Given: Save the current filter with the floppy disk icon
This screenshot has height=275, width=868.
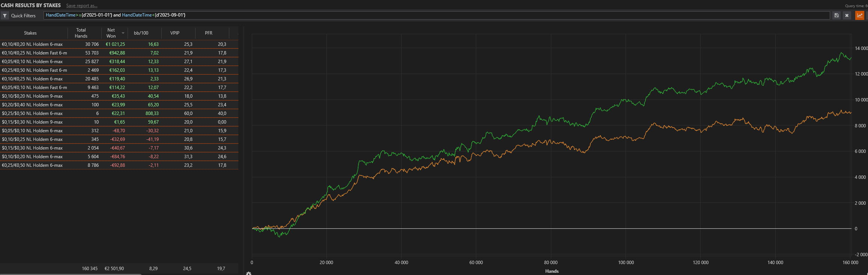Looking at the screenshot, I should [836, 15].
